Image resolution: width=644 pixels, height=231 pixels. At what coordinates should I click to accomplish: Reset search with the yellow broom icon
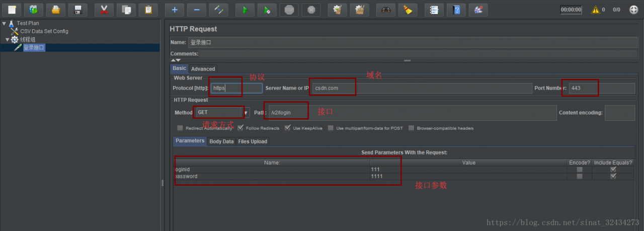408,10
